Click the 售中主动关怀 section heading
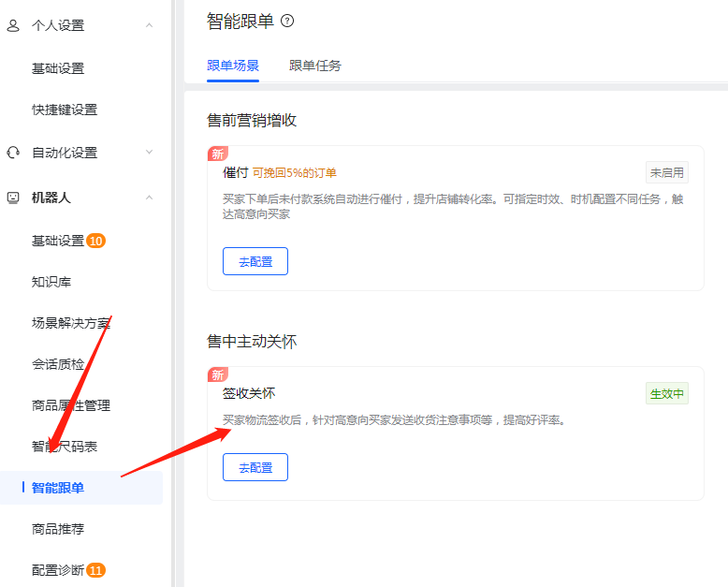The height and width of the screenshot is (587, 728). 252,342
